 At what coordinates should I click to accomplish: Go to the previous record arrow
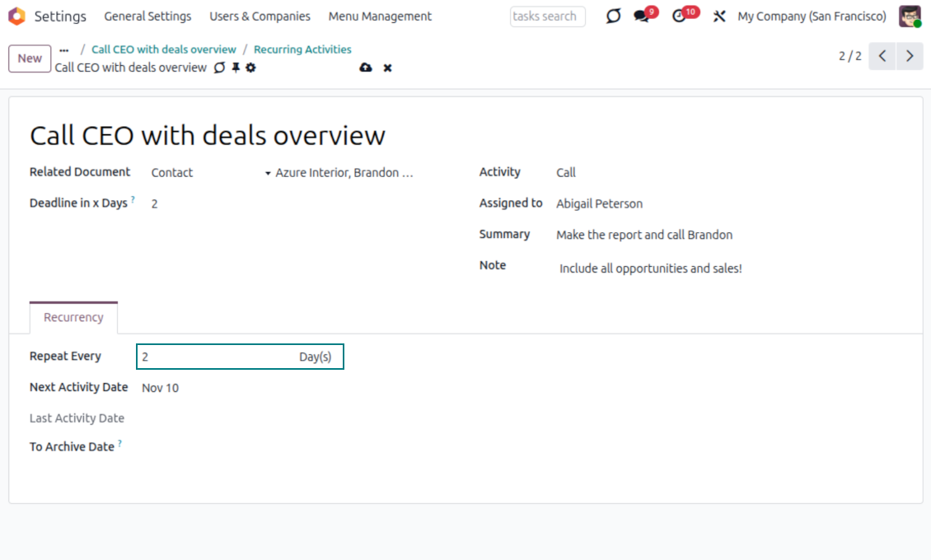(882, 56)
